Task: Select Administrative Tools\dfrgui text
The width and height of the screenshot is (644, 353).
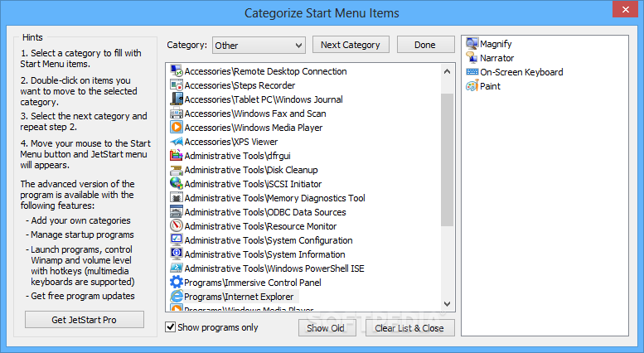Action: (x=237, y=156)
